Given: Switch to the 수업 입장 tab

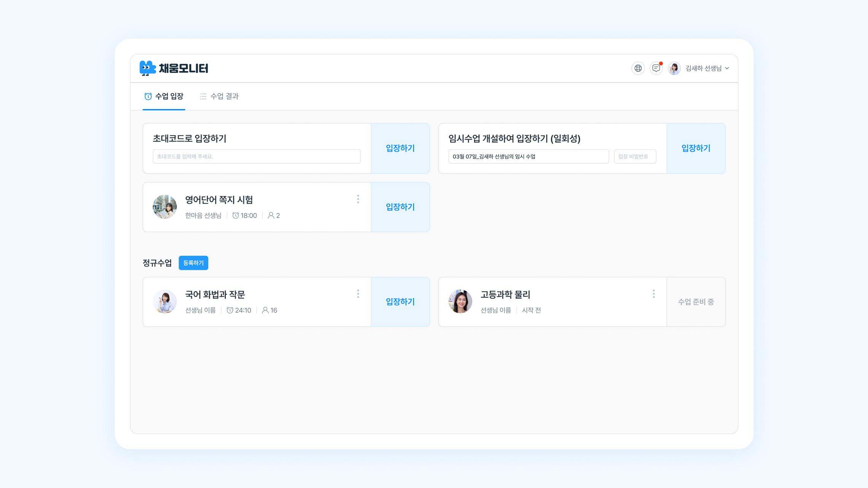Looking at the screenshot, I should coord(164,97).
